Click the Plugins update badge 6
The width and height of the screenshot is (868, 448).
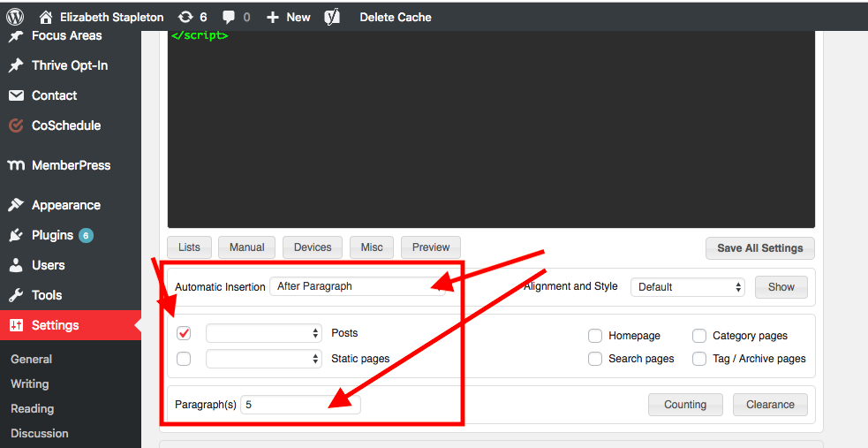tap(86, 235)
